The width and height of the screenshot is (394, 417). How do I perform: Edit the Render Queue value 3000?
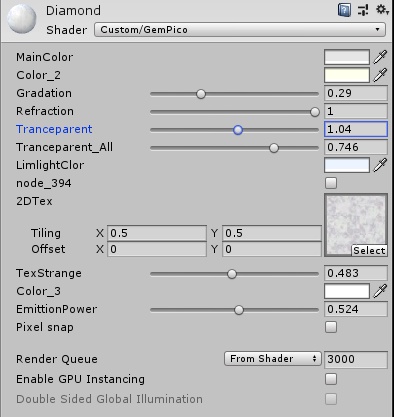tap(356, 359)
